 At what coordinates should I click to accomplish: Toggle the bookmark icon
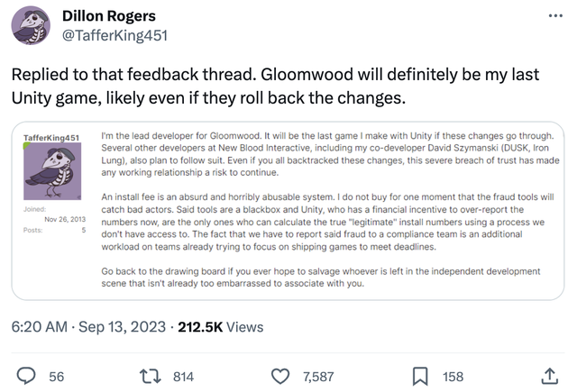(419, 376)
